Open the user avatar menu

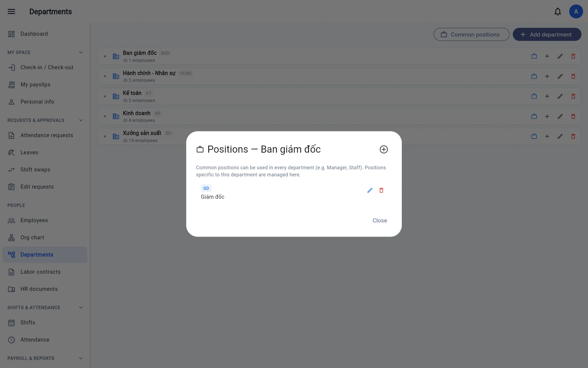pyautogui.click(x=576, y=11)
